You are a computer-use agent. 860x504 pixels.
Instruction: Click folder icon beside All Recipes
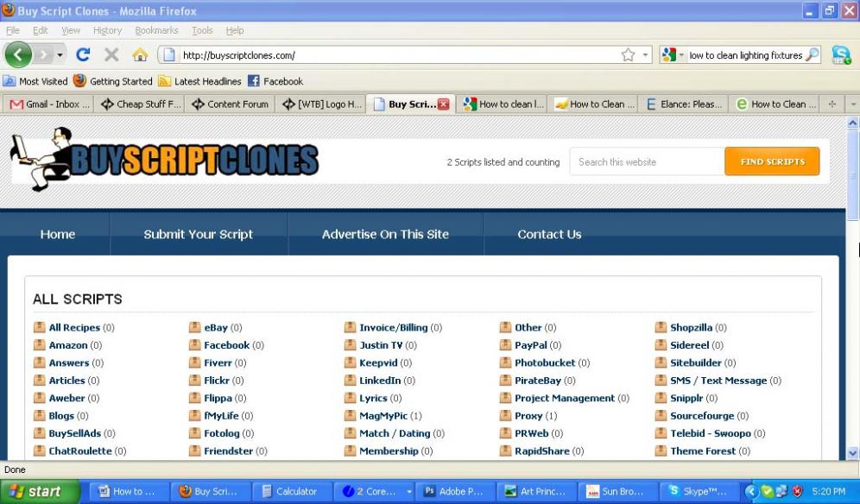(40, 327)
